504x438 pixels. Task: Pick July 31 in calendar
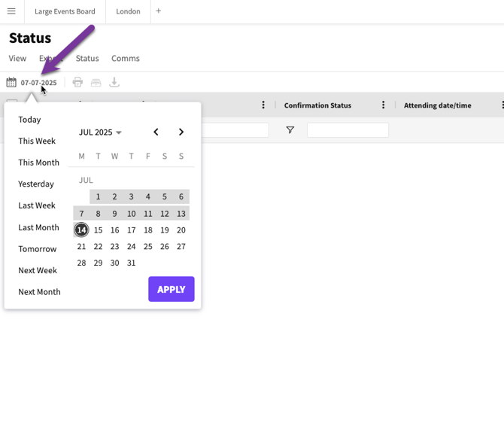[x=131, y=263]
